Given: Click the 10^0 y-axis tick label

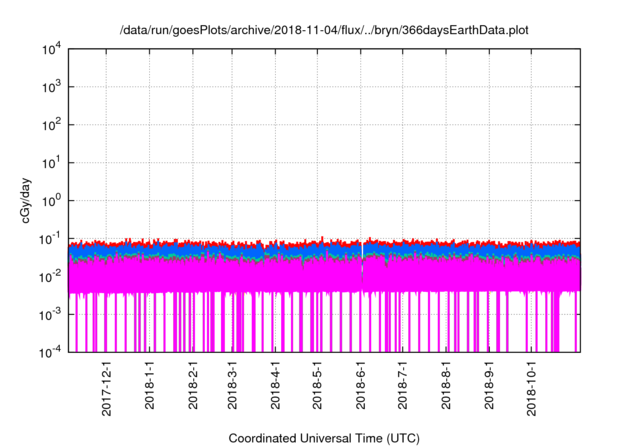Looking at the screenshot, I should (52, 200).
